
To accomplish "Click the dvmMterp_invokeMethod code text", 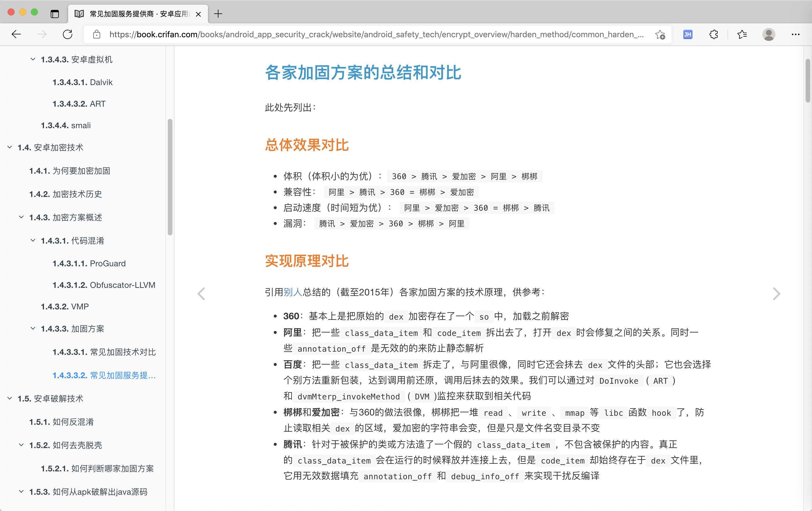I will [349, 397].
